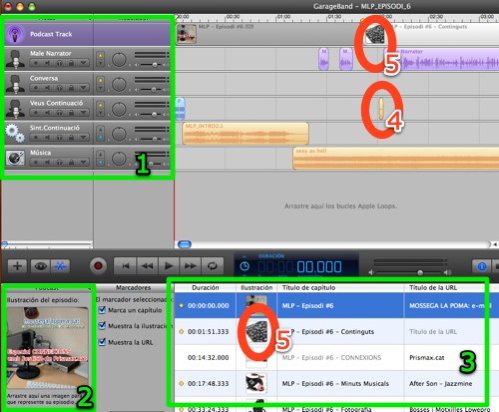Adjust the master volume slider in transport bar
499x412 pixels.
pos(420,273)
